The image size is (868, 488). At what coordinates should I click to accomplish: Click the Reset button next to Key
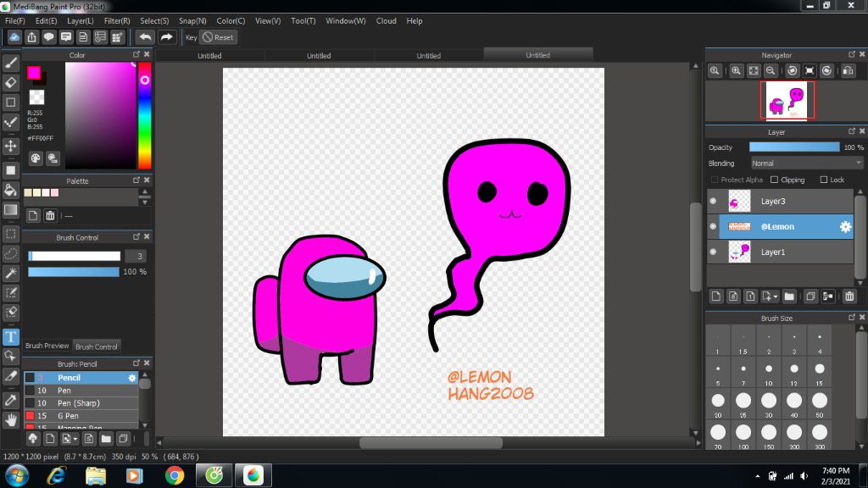point(218,37)
